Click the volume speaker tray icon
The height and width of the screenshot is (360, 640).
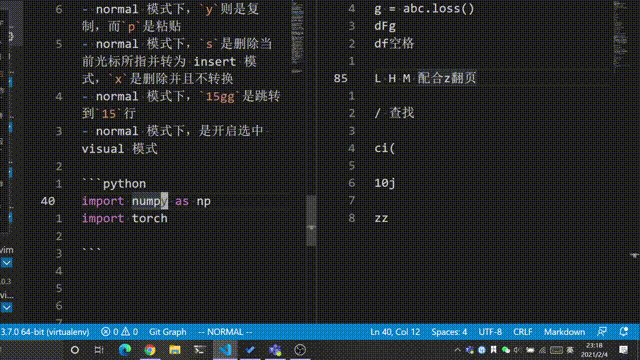[x=518, y=350]
